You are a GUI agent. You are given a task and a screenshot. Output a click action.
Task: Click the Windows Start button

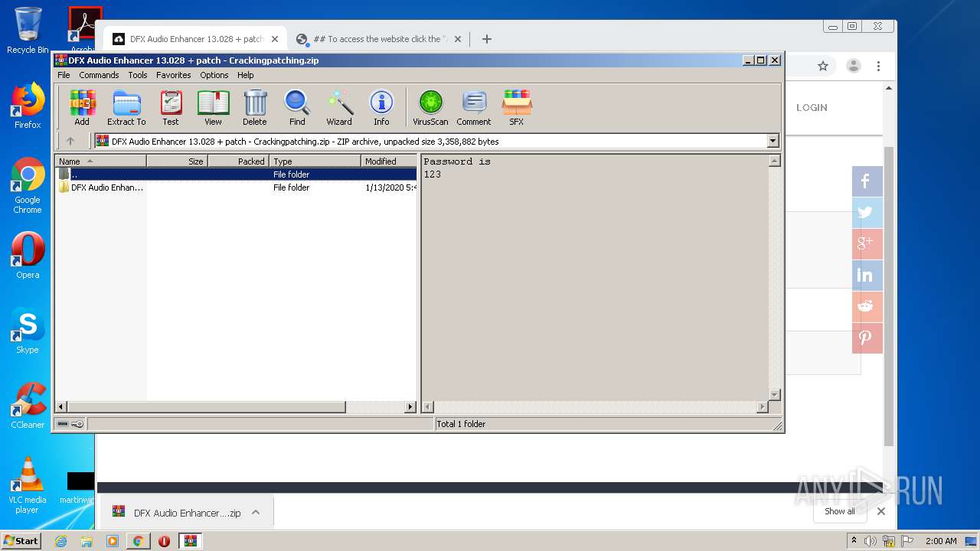(21, 540)
